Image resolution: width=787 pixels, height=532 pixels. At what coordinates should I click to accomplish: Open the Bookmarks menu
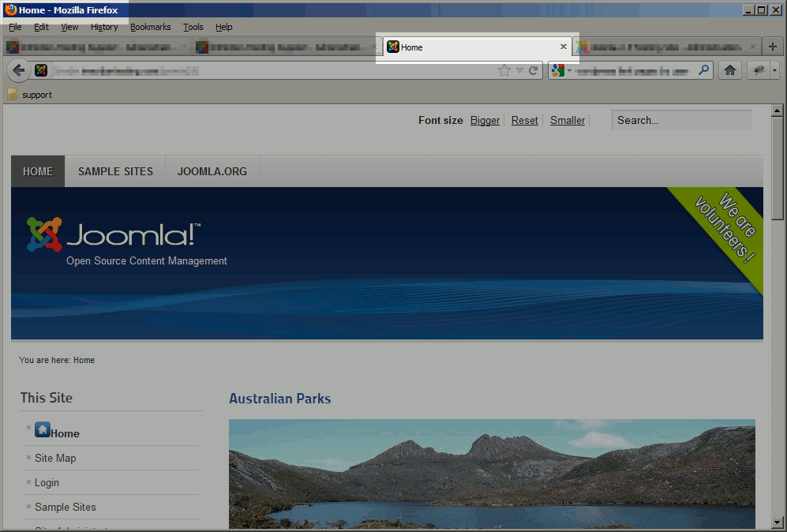(x=151, y=27)
